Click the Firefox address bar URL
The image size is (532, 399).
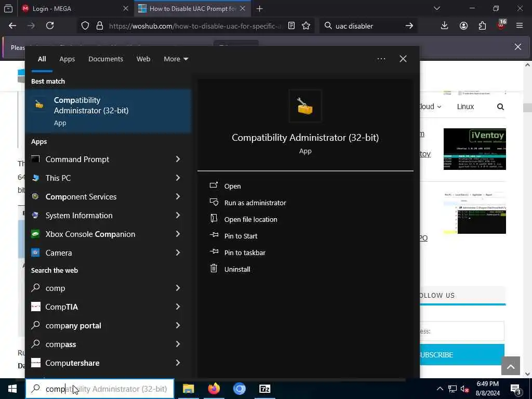[195, 26]
